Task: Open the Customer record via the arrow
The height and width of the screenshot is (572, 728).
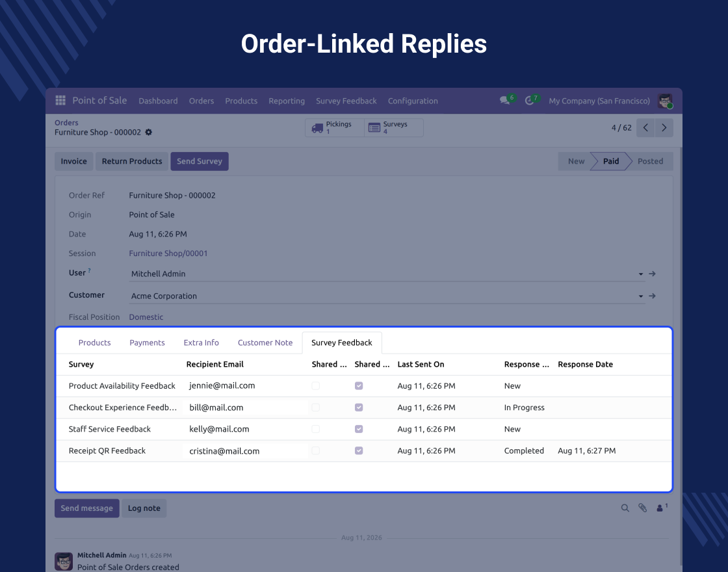Action: point(653,296)
